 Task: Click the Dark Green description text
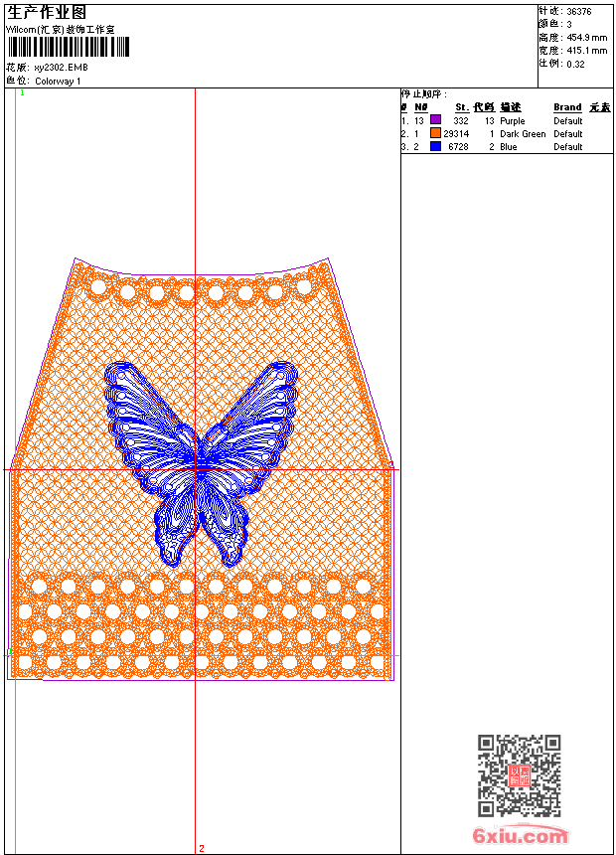[523, 134]
